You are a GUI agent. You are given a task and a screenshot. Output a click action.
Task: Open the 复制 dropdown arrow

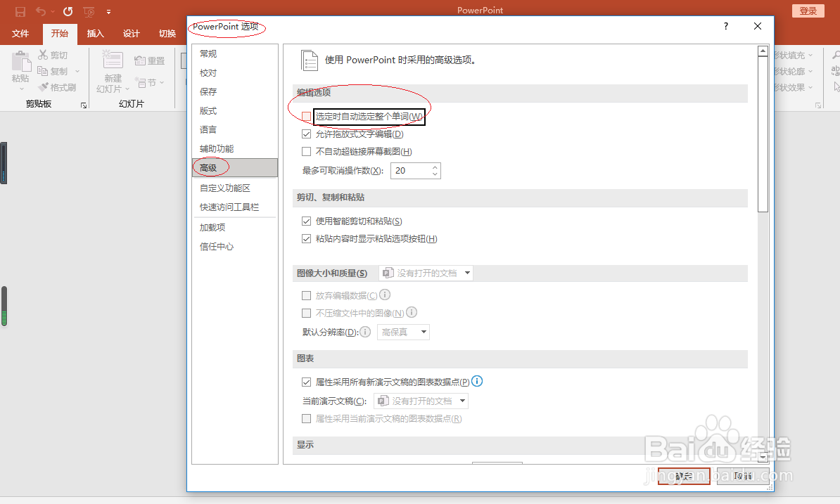pyautogui.click(x=77, y=71)
